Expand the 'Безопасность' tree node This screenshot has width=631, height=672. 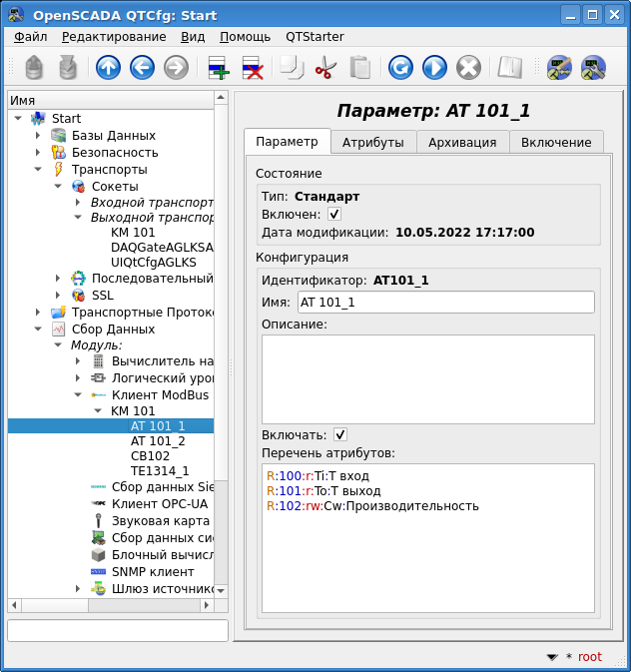point(37,153)
